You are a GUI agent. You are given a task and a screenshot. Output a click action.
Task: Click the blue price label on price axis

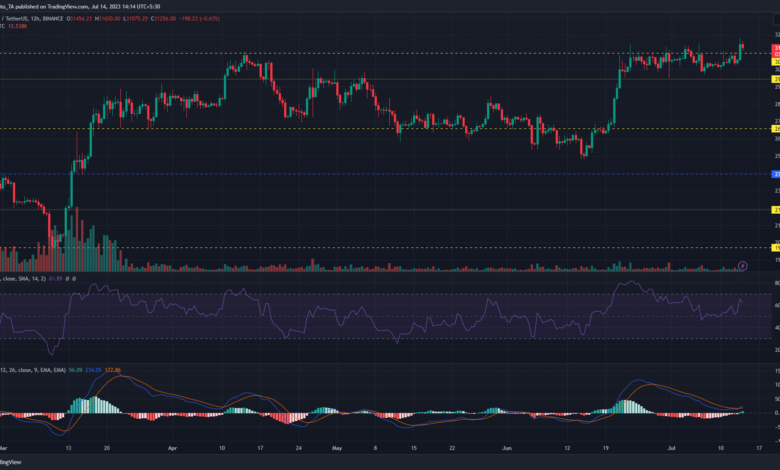click(x=775, y=174)
